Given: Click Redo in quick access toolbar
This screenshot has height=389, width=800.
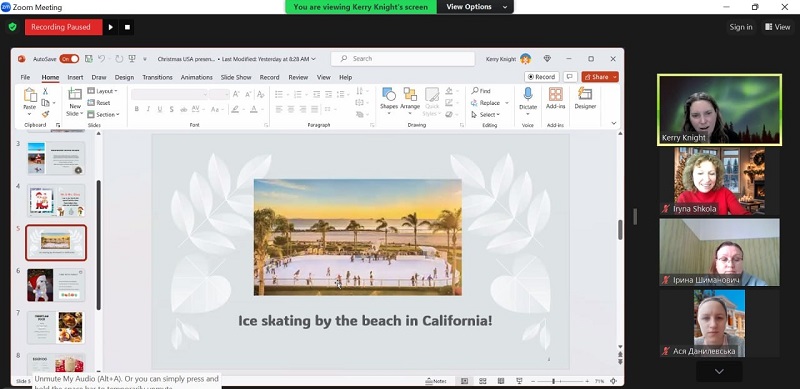Looking at the screenshot, I should coord(119,59).
